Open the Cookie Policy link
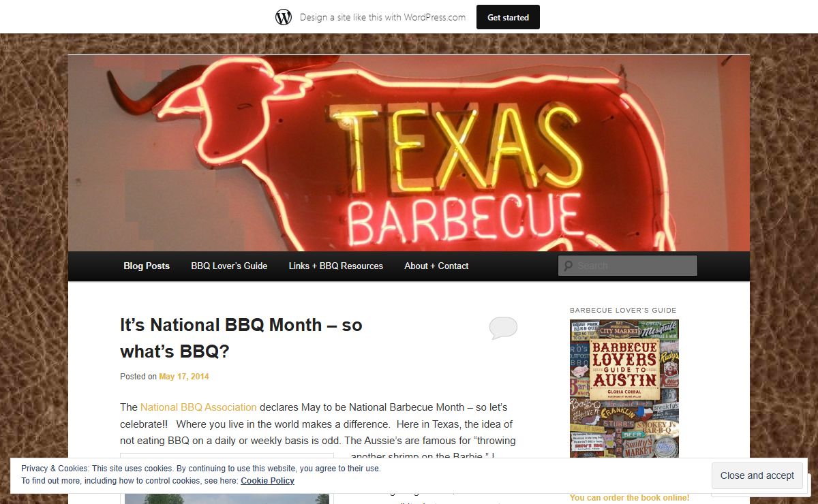 (267, 481)
